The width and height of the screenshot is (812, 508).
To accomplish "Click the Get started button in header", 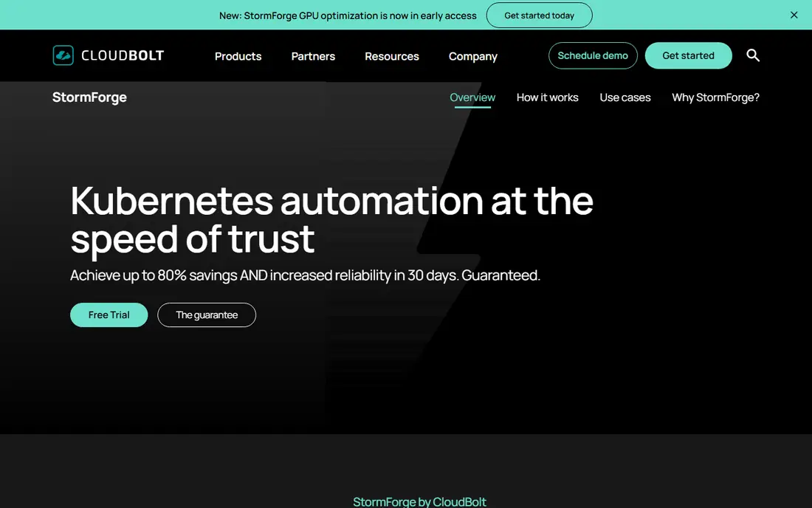I will tap(688, 55).
